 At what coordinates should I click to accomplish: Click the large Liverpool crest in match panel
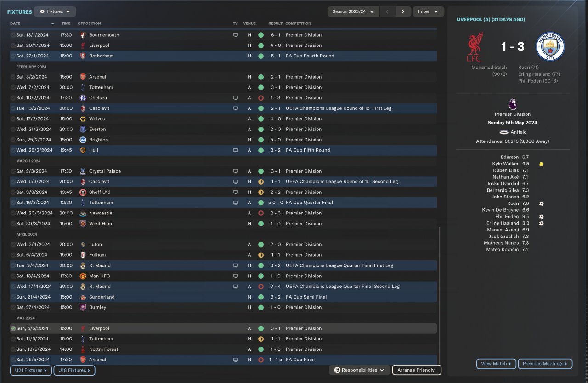pos(475,47)
